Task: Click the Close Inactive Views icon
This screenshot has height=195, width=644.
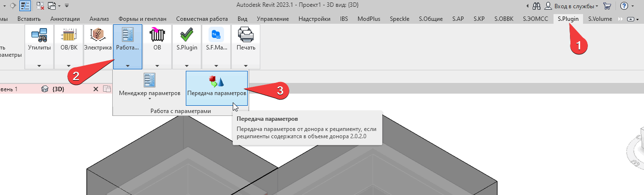Action: [x=40, y=6]
